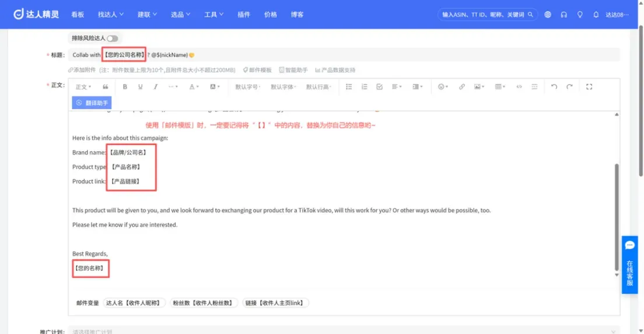Insert a blockquote with the quote icon

pyautogui.click(x=106, y=87)
